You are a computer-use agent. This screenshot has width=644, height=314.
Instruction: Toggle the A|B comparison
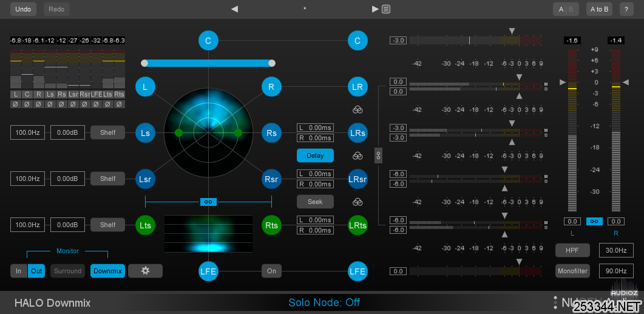tap(566, 9)
